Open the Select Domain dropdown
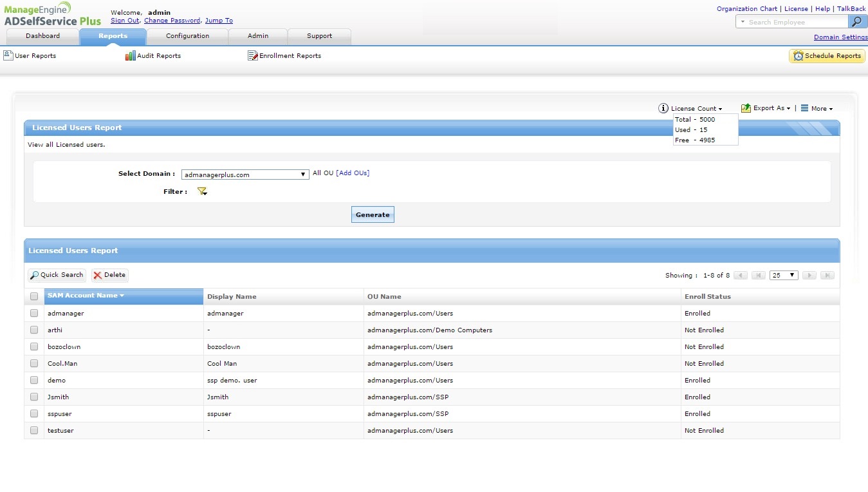The width and height of the screenshot is (868, 492). 245,175
